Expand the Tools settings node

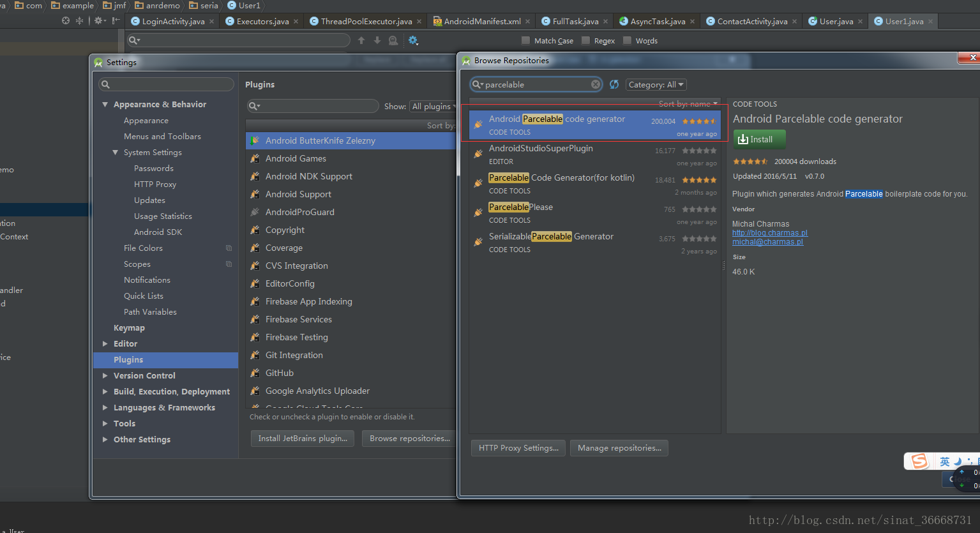tap(105, 423)
